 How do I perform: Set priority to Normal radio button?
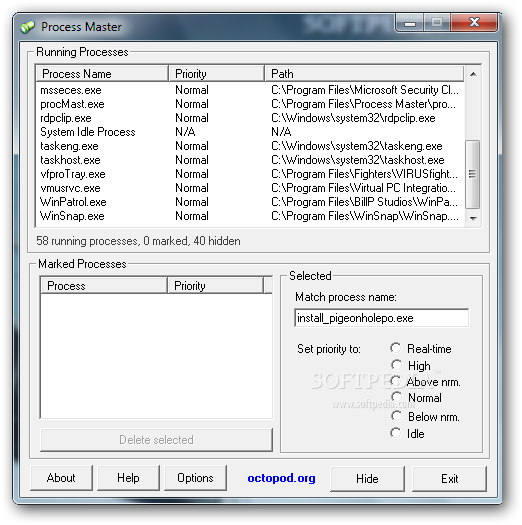397,397
